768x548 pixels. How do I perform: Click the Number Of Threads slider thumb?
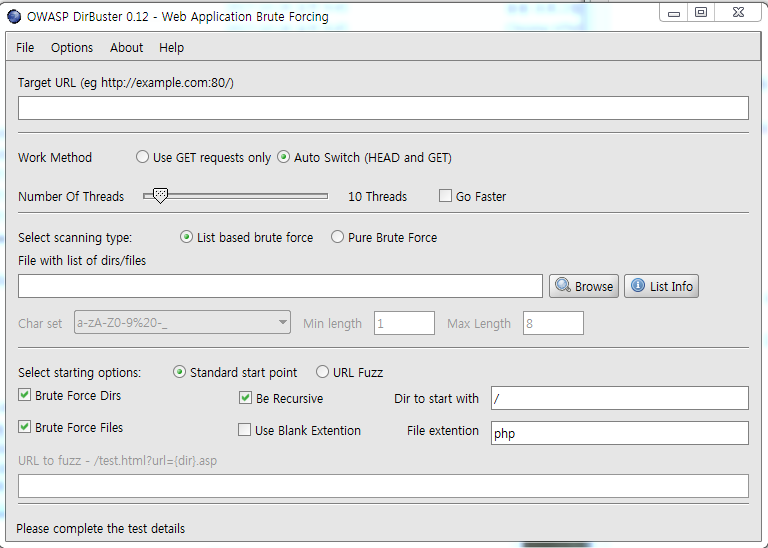[160, 195]
